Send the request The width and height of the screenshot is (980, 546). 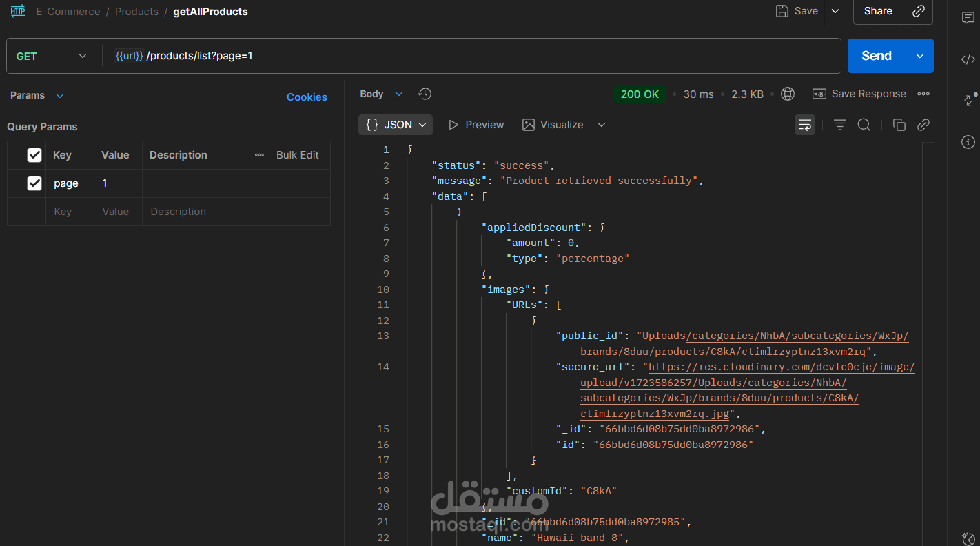tap(876, 56)
